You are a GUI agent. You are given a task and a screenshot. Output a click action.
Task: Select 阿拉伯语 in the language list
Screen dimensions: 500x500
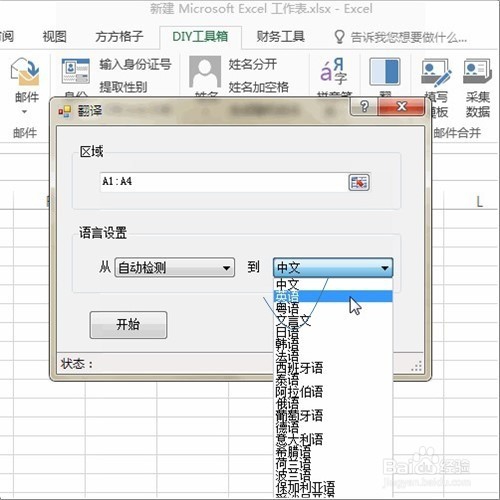[x=333, y=391]
